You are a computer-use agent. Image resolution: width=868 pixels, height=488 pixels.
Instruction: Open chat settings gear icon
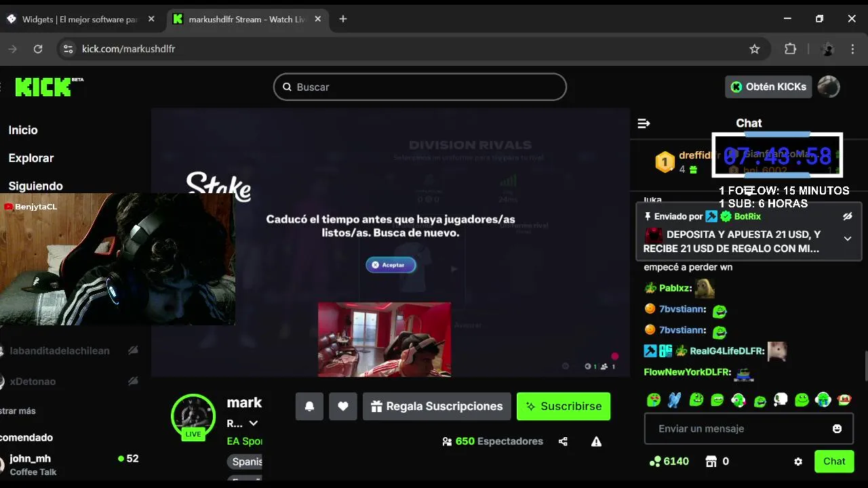(798, 462)
